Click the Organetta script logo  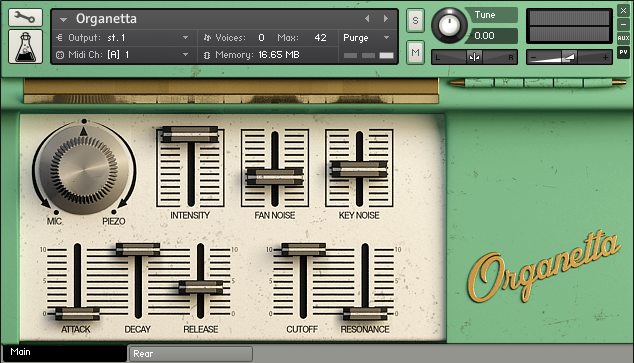(544, 267)
